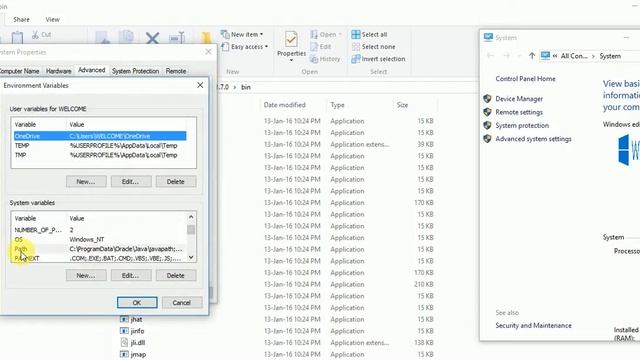Click the Advanced system settings shield icon
Viewport: 640px width, 360px height.
[487, 139]
